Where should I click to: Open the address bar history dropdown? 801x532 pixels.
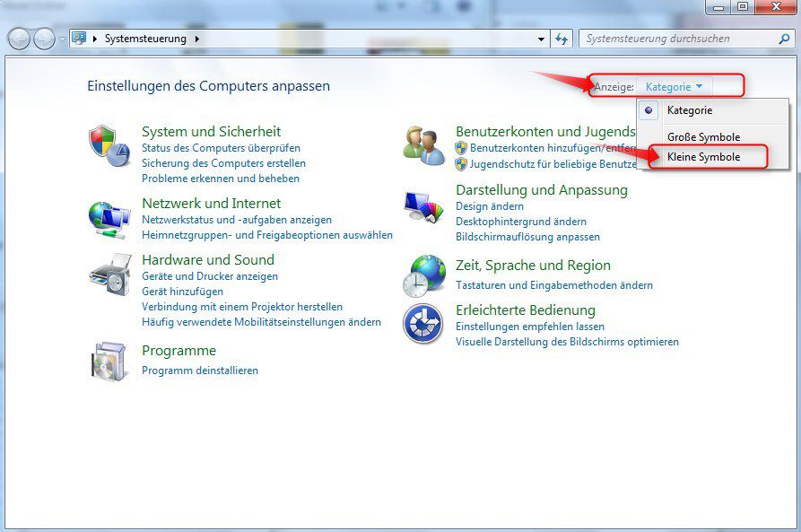pos(539,39)
